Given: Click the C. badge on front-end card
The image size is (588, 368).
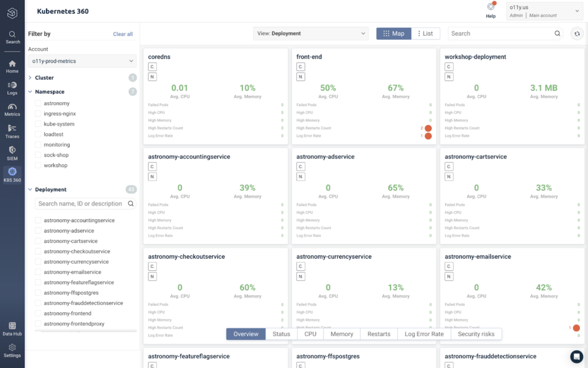Looking at the screenshot, I should pyautogui.click(x=301, y=67).
